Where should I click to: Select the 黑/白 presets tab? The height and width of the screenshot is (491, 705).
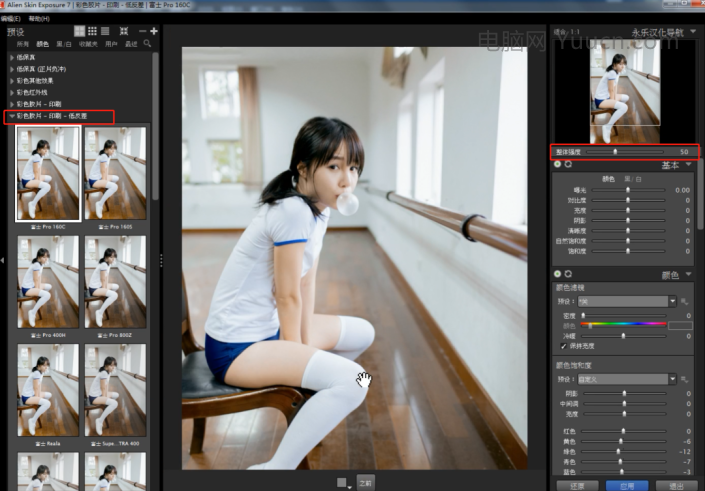[x=62, y=44]
